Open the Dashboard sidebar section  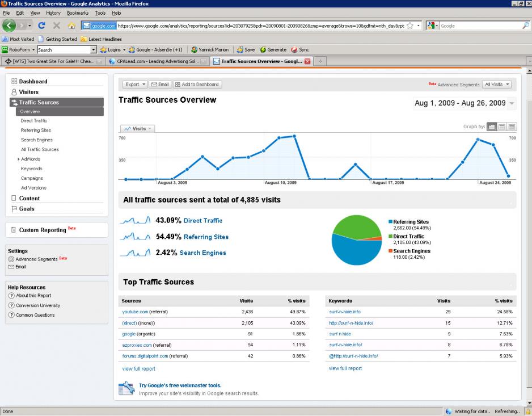[33, 81]
